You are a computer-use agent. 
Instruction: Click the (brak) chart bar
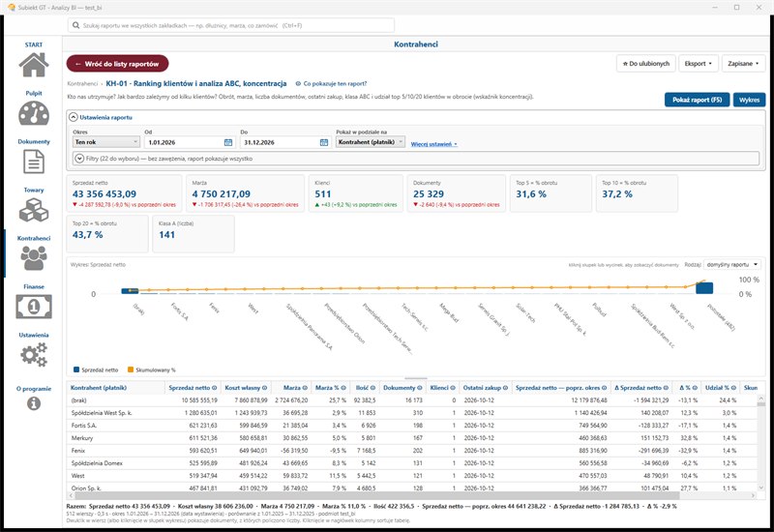tap(130, 291)
